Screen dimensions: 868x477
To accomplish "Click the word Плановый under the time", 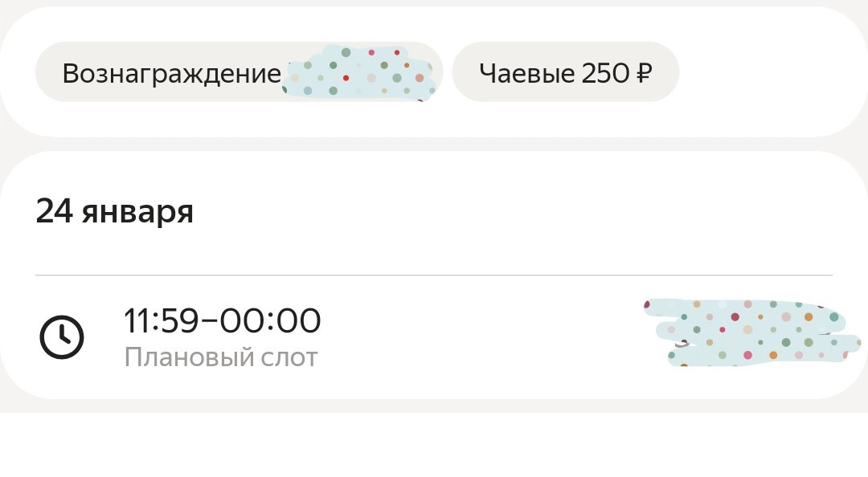I will point(190,357).
